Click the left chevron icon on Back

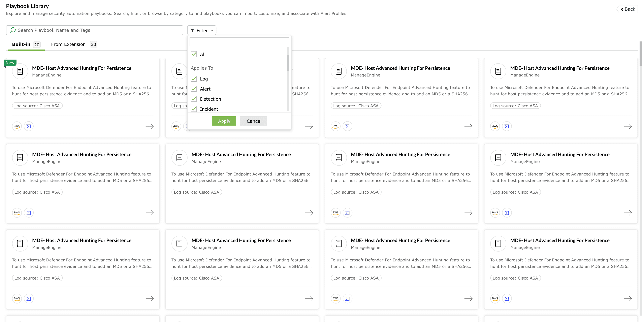(x=622, y=9)
